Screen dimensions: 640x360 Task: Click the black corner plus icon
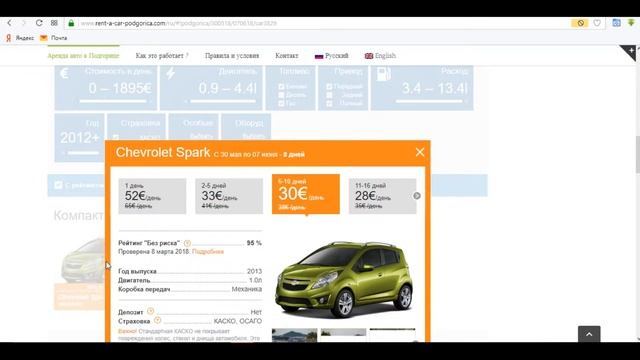tap(630, 51)
